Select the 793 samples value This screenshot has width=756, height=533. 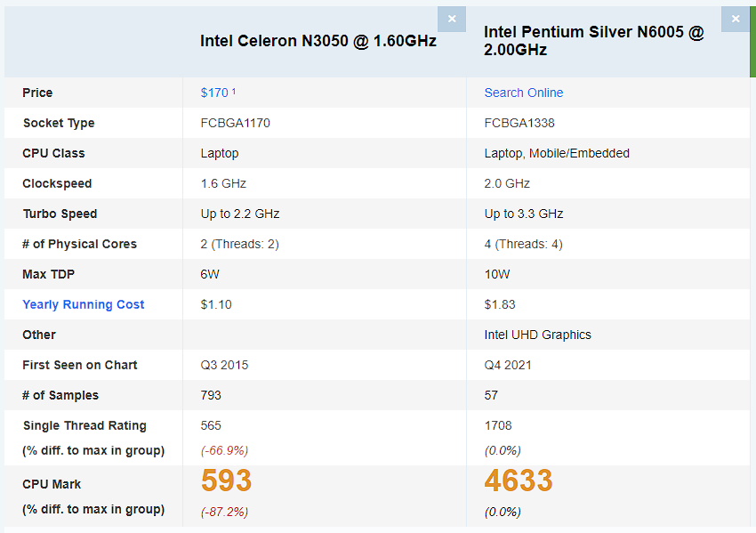[211, 396]
